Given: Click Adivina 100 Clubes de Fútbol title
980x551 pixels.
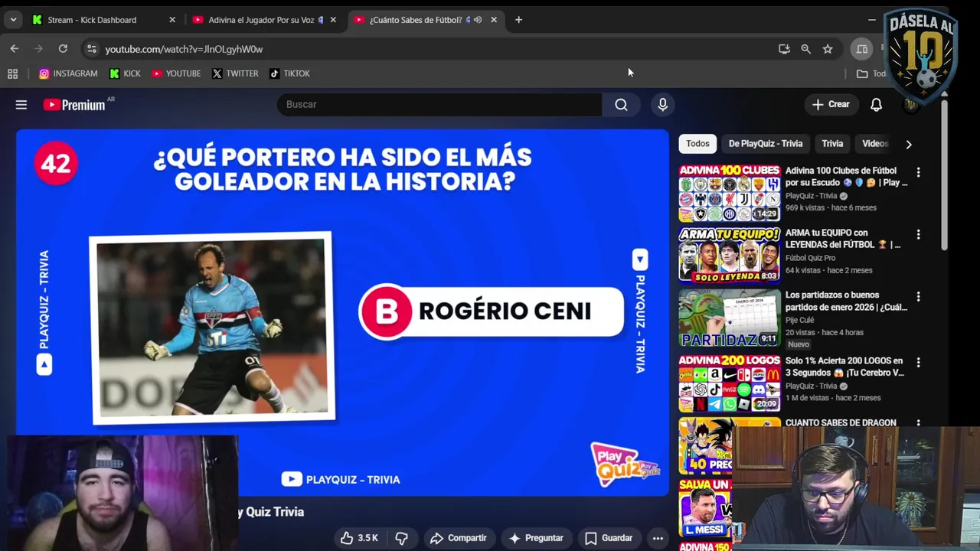Looking at the screenshot, I should [846, 177].
